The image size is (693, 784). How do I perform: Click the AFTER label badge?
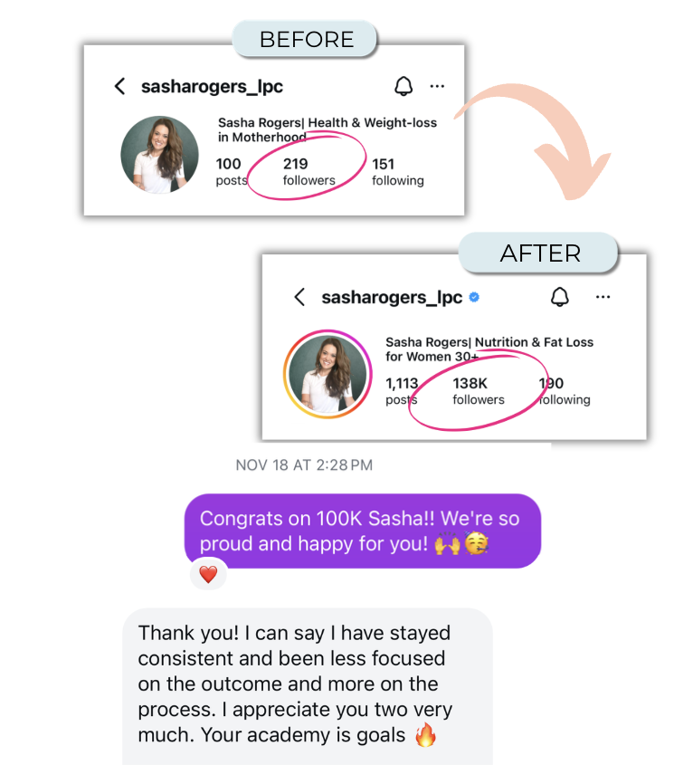click(x=539, y=253)
